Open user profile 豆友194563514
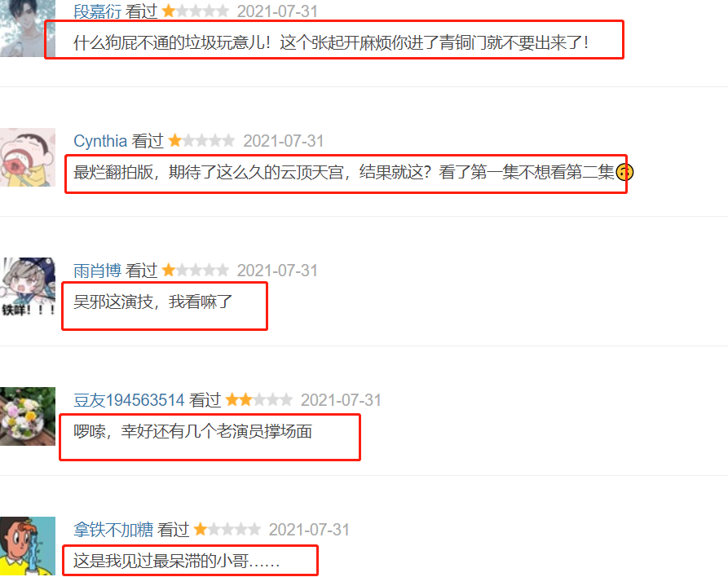Screen dimensions: 728x577 coord(129,399)
